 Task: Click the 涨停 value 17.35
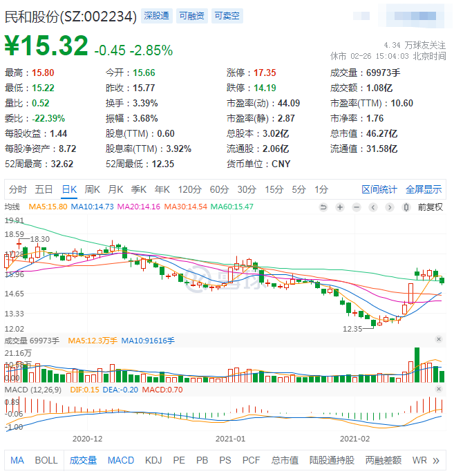coord(265,73)
